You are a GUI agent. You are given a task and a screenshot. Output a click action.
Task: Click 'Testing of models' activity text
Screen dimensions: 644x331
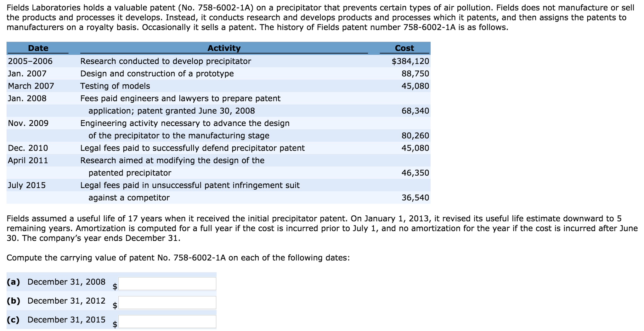(x=115, y=86)
